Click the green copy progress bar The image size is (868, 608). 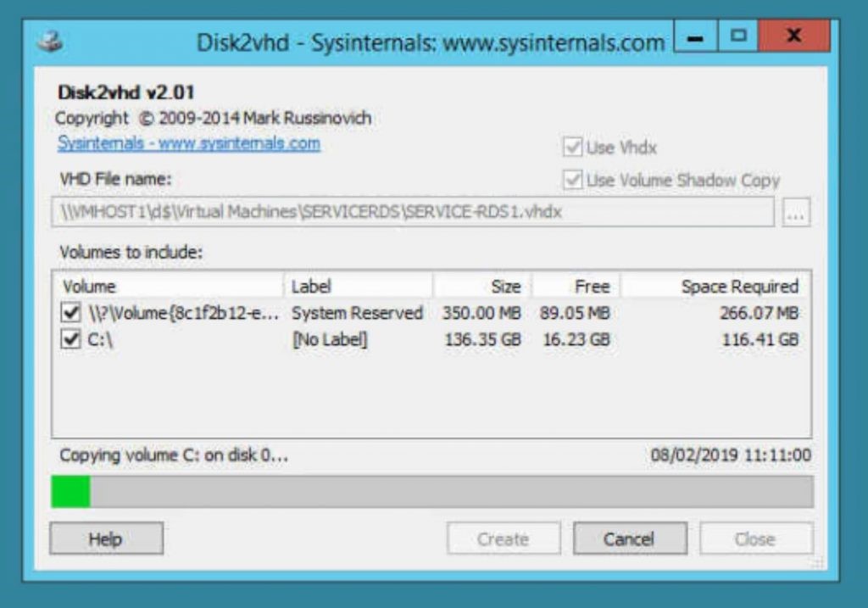pos(432,491)
